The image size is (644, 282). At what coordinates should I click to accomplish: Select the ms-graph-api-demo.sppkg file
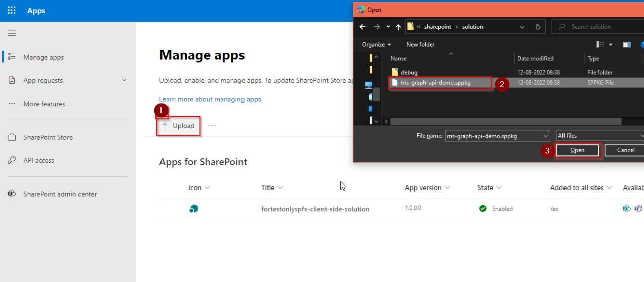coord(436,83)
